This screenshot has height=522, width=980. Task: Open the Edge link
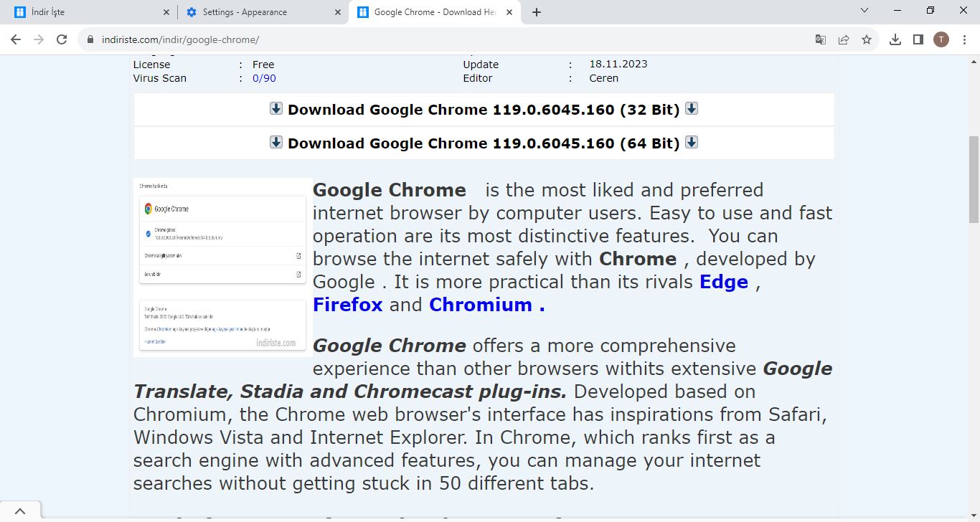(x=724, y=282)
